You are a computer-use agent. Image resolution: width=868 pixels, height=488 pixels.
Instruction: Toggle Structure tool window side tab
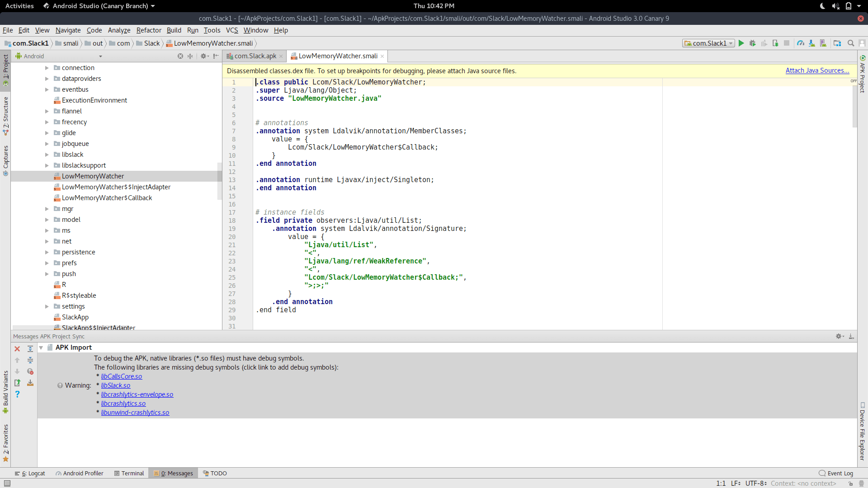point(5,116)
